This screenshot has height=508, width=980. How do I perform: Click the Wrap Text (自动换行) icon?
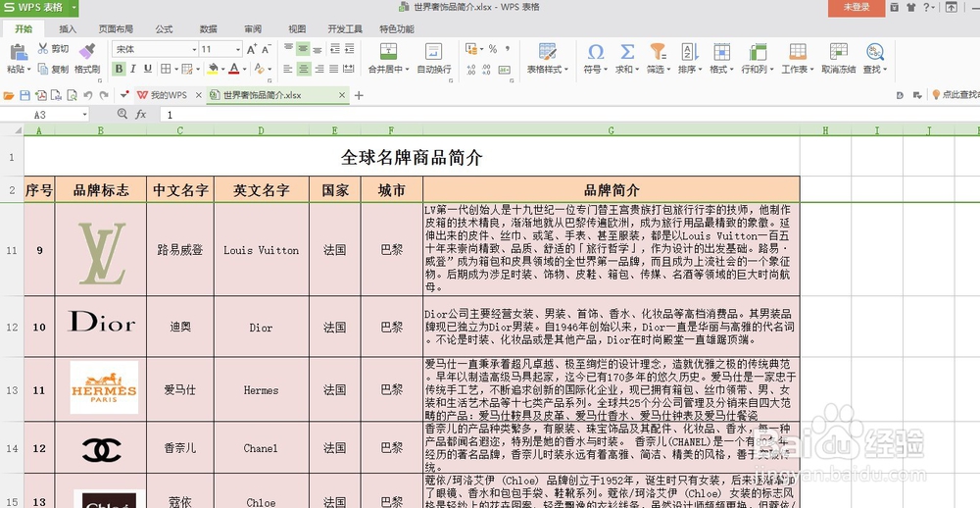pyautogui.click(x=433, y=52)
